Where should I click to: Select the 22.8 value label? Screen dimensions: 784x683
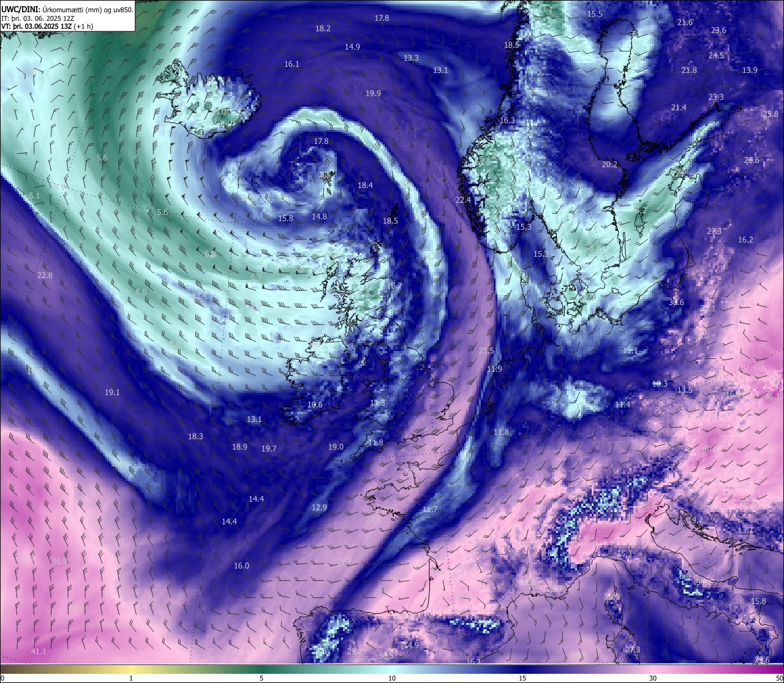(45, 276)
